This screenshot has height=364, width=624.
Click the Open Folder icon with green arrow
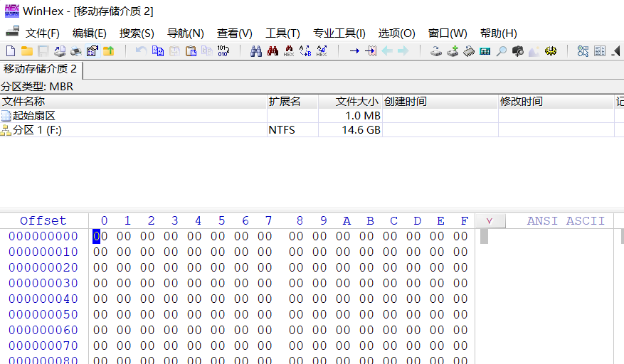coord(108,51)
